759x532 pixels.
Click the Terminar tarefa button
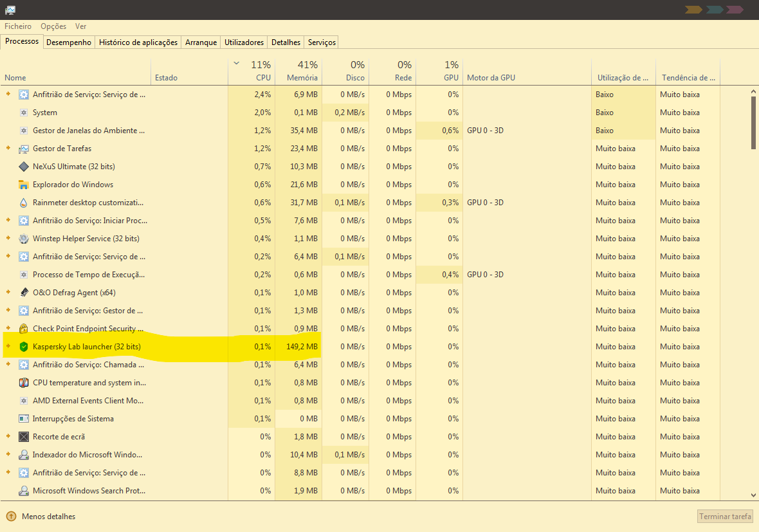click(725, 517)
